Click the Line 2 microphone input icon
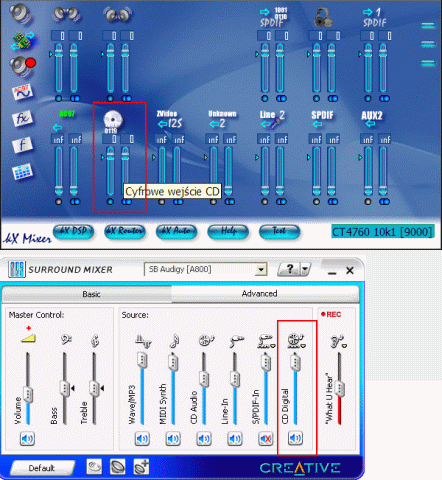Screen dimensions: 442x480 [272, 119]
